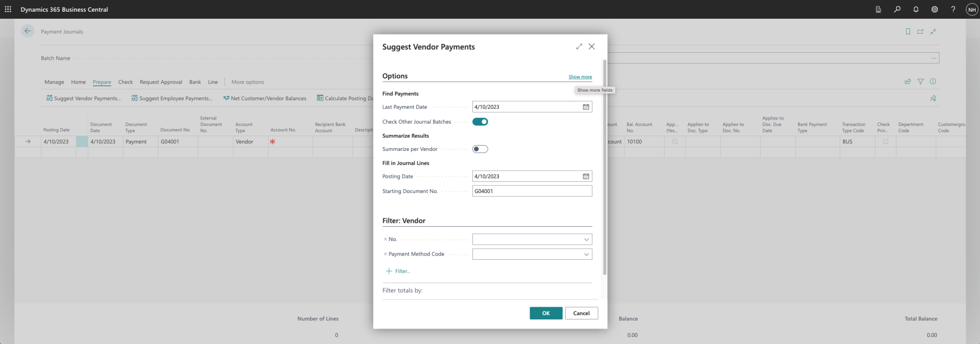
Task: Toggle Check Other Journal Batches switch
Action: click(480, 122)
